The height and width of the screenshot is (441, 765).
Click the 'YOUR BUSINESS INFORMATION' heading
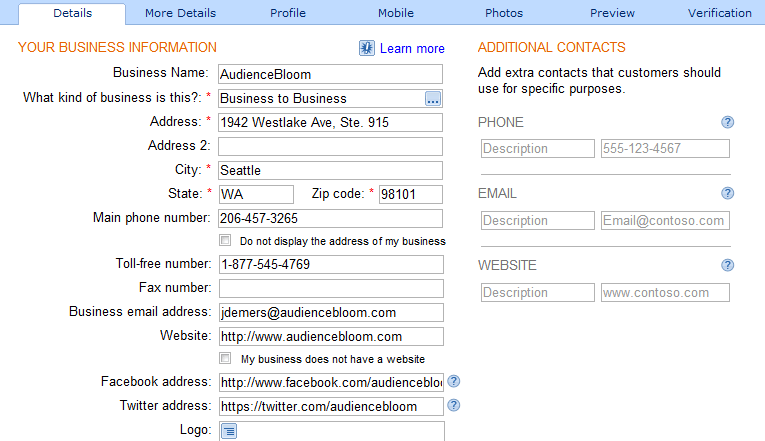coord(117,47)
